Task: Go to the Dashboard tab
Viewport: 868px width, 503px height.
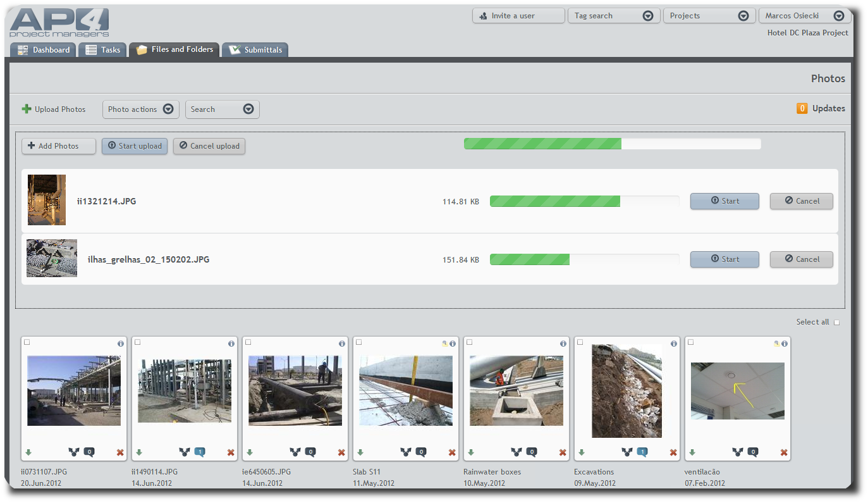Action: 42,49
